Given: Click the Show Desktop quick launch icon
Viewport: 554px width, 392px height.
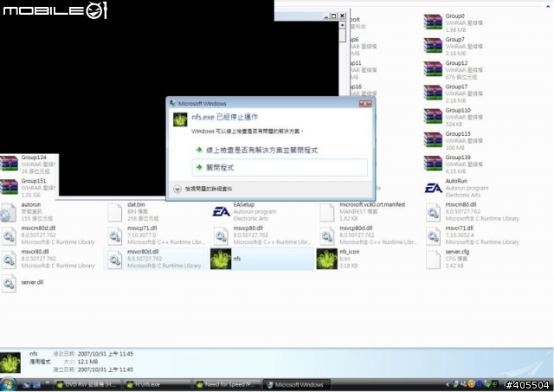Looking at the screenshot, I should coord(26,384).
